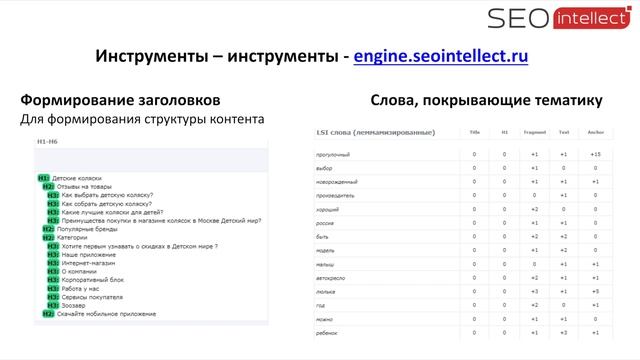Click the H2 badge beside Отзывы на товары
This screenshot has height=360, width=640.
[x=48, y=187]
